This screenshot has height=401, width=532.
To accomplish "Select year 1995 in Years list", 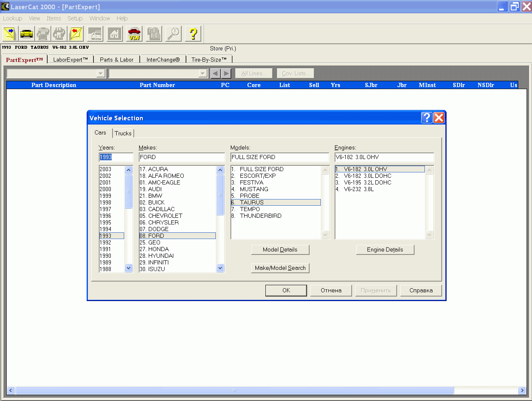I will pos(112,222).
